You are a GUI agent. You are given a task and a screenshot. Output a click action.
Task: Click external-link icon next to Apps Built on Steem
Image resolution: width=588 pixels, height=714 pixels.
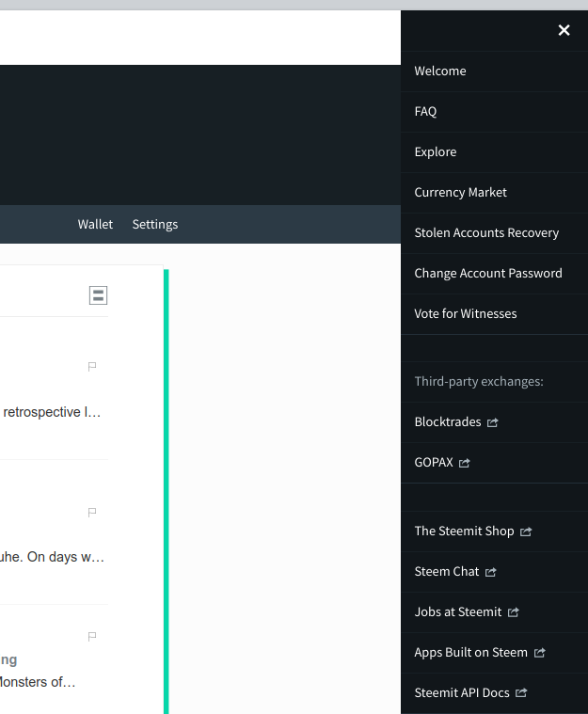coord(540,654)
